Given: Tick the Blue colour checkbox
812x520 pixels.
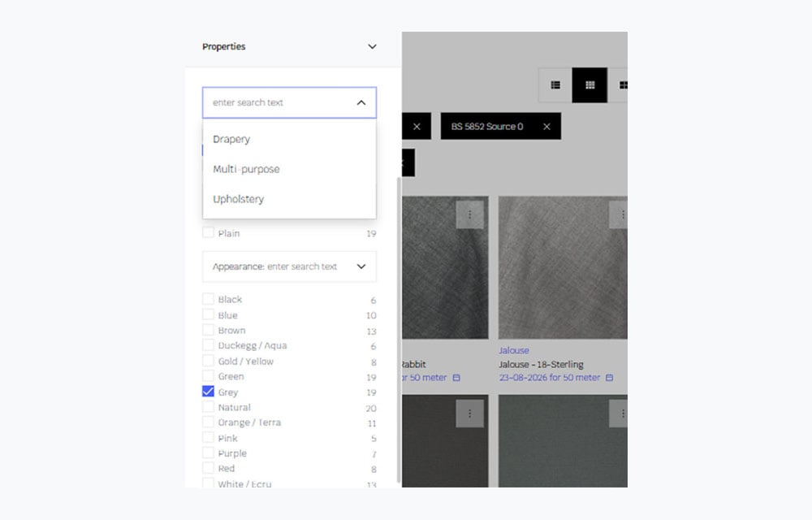Looking at the screenshot, I should (x=208, y=314).
